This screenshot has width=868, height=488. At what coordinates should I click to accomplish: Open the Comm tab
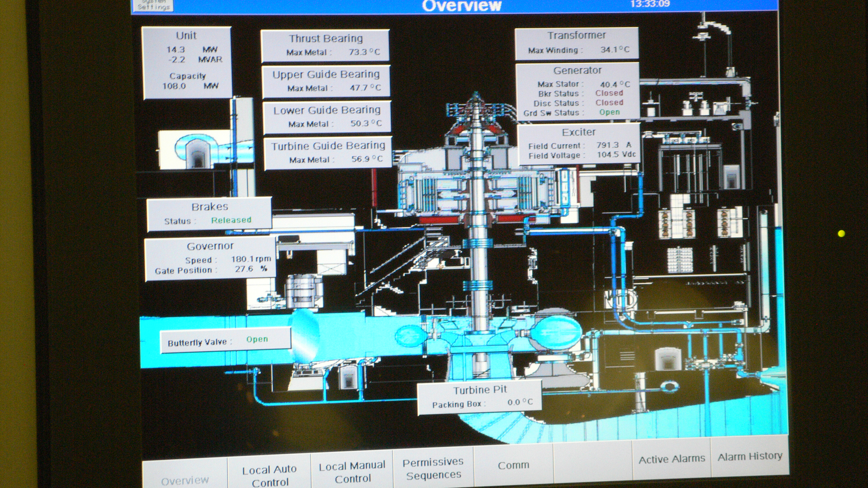513,465
